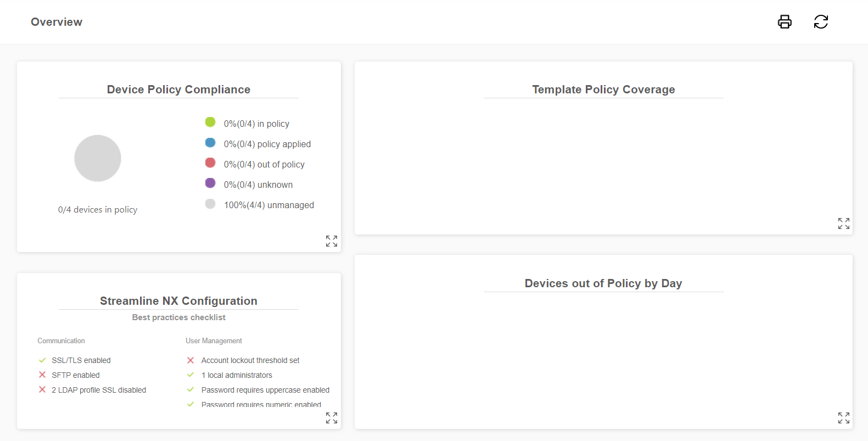Click the print icon in the header
Image resolution: width=868 pixels, height=441 pixels.
(785, 22)
